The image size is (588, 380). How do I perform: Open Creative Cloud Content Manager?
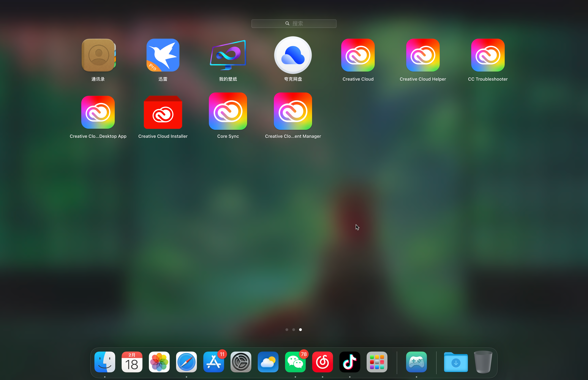tap(293, 111)
